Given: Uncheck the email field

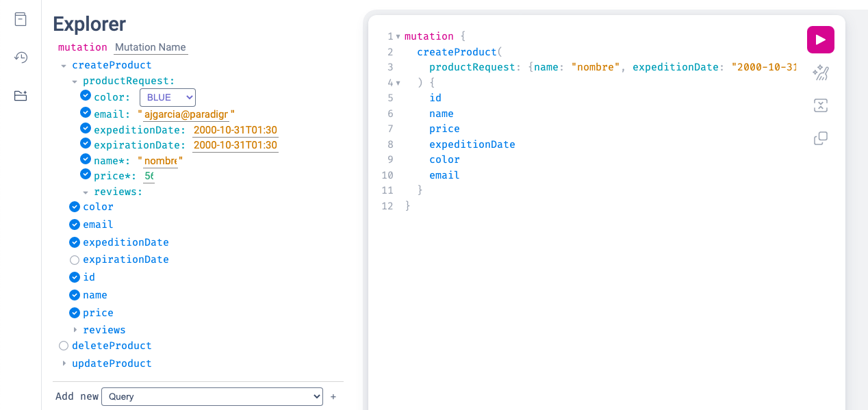Looking at the screenshot, I should [74, 225].
